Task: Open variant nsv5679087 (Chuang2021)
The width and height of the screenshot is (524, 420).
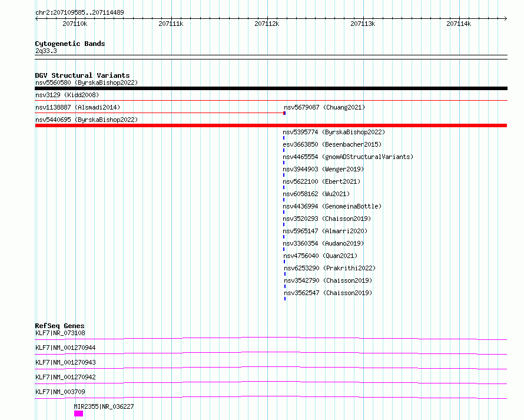Action: pos(324,107)
